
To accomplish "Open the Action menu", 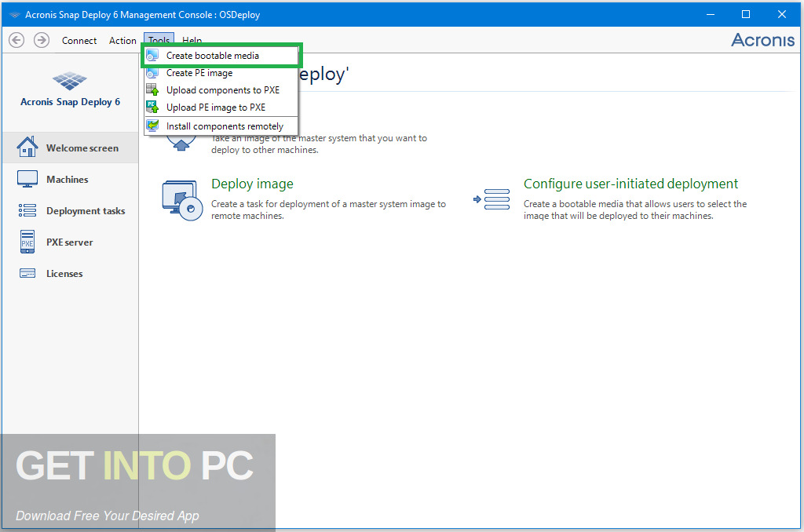I will 122,41.
